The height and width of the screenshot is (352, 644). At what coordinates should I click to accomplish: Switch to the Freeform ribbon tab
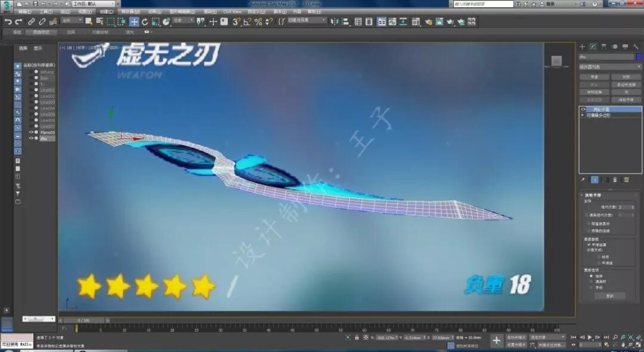(x=41, y=32)
